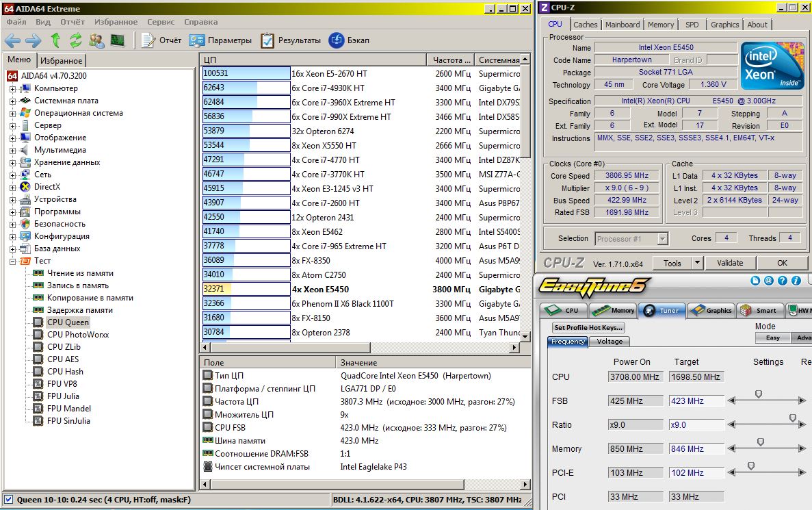Select the CPU Hash benchmark
This screenshot has width=812, height=510.
click(65, 372)
